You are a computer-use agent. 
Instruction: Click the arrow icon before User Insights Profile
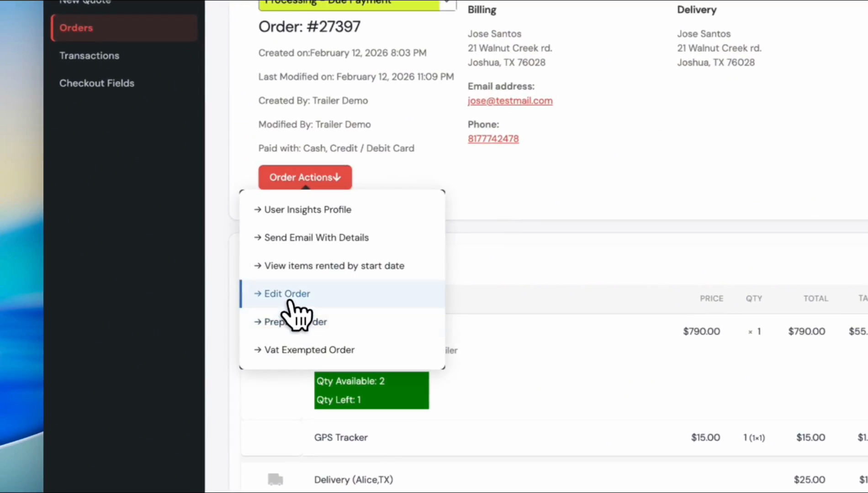[x=258, y=210]
